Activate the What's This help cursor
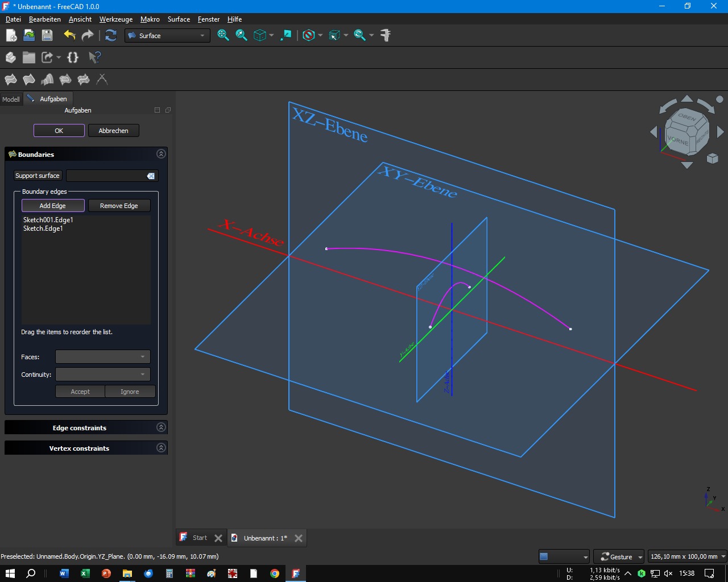The width and height of the screenshot is (728, 582). (94, 57)
